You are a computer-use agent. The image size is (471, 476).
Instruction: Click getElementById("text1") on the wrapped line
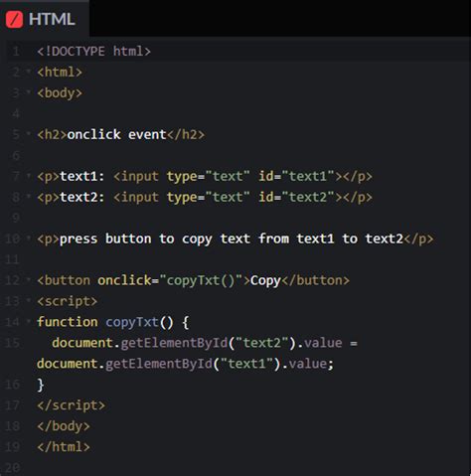coord(193,364)
